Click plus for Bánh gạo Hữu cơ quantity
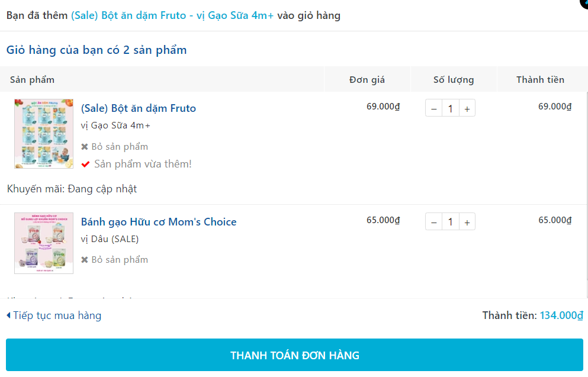The width and height of the screenshot is (588, 377). coord(467,222)
